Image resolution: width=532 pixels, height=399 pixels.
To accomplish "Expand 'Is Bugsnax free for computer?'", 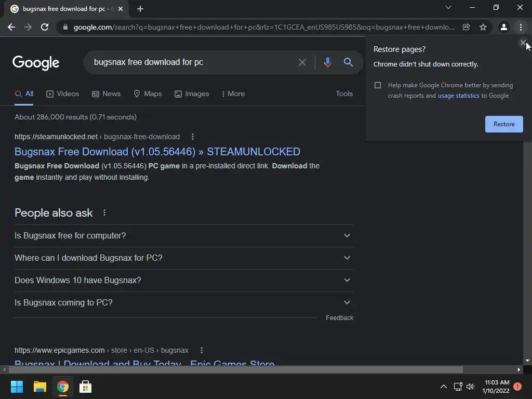I will tap(183, 236).
